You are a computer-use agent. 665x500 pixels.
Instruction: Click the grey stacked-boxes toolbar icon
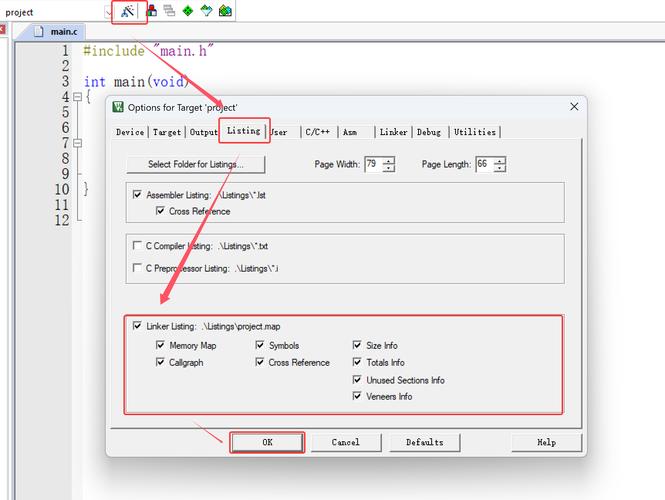169,11
